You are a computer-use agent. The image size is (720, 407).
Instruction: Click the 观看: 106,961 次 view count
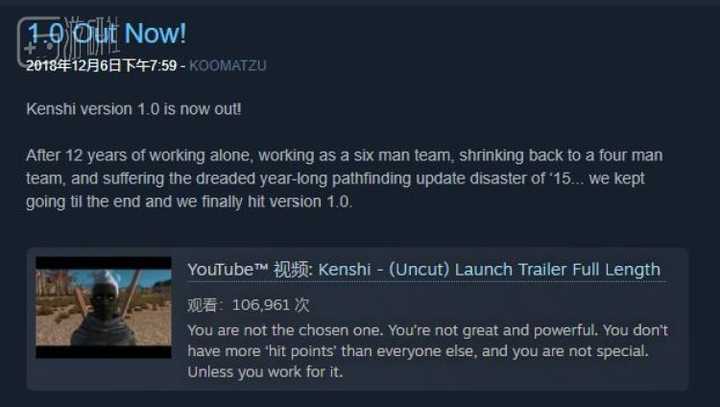(248, 305)
